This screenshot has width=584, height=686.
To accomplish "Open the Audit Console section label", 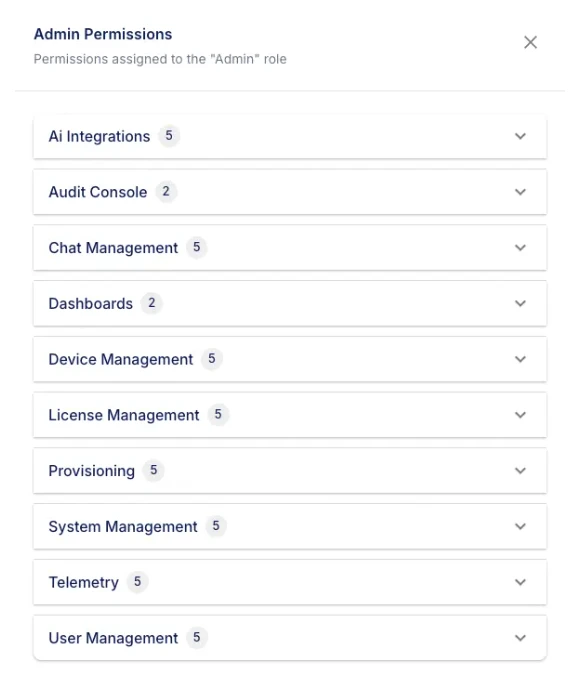I will (x=98, y=192).
